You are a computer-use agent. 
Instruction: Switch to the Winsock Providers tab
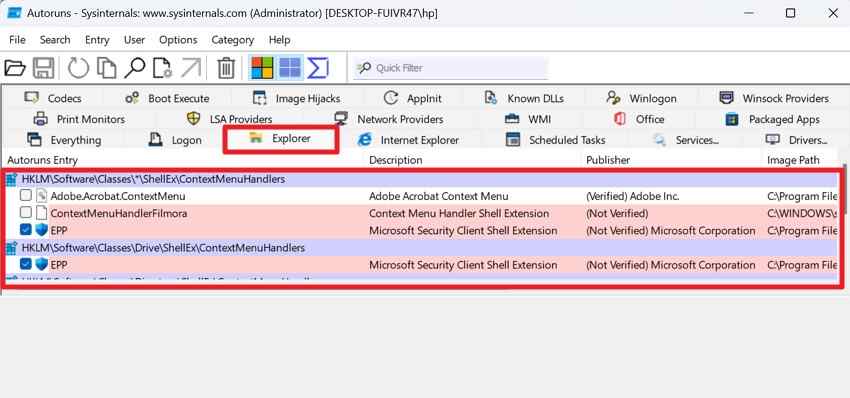pyautogui.click(x=774, y=98)
